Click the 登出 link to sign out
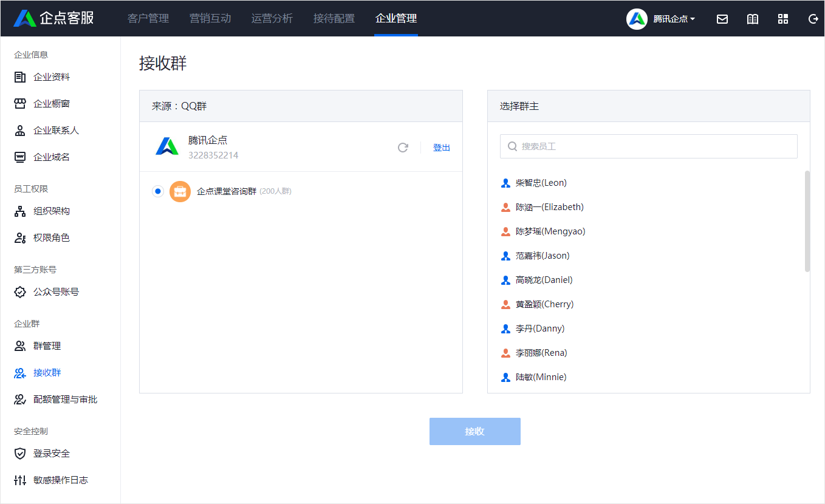 [x=442, y=147]
